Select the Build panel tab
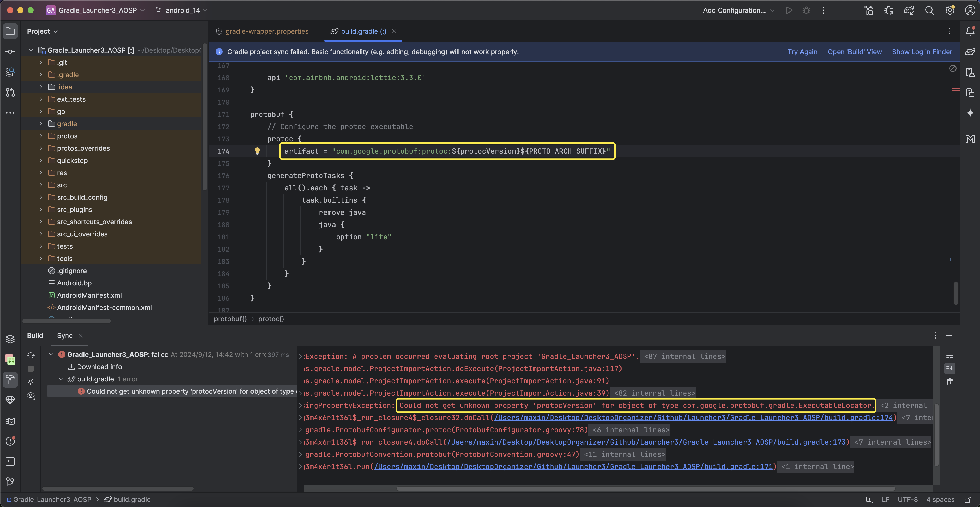The image size is (980, 507). click(35, 335)
